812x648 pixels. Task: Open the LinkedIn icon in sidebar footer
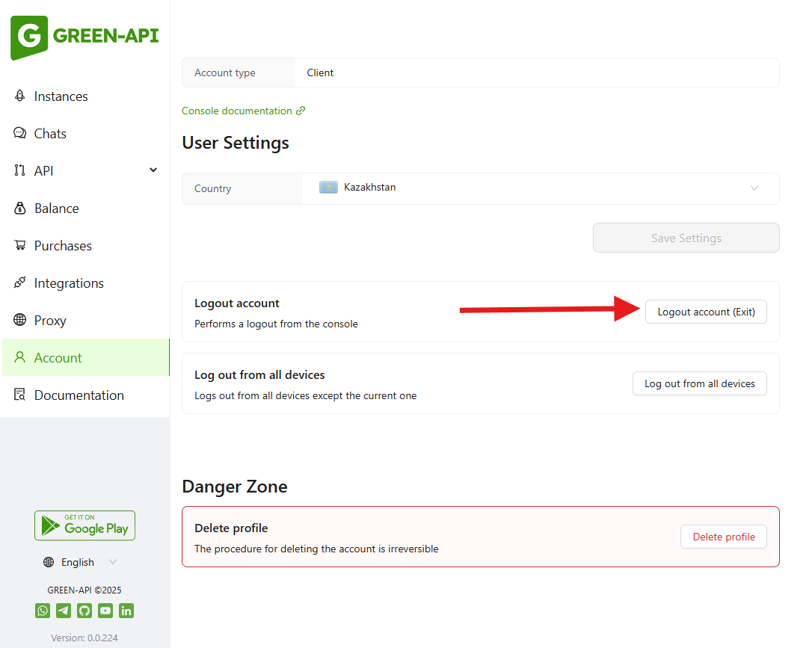coord(126,611)
